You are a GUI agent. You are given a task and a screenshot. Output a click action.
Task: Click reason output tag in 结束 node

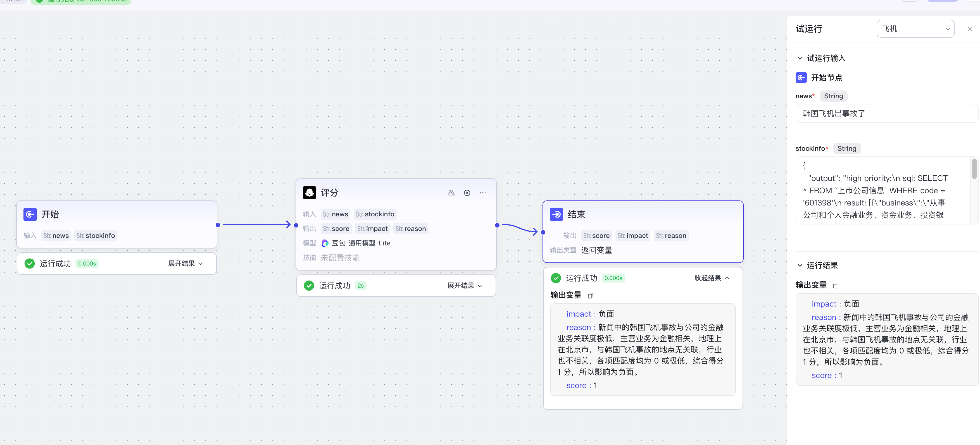(671, 236)
